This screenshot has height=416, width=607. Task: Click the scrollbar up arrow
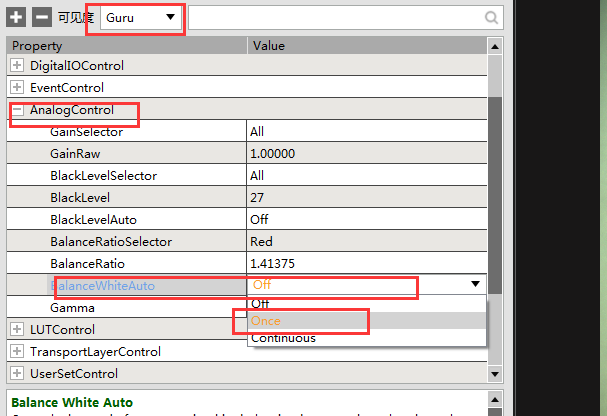pyautogui.click(x=495, y=46)
